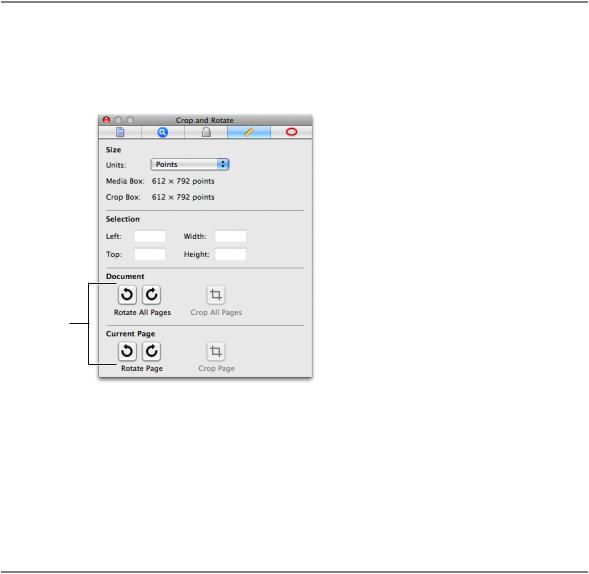Rotate current page counterclockwise

(x=127, y=351)
